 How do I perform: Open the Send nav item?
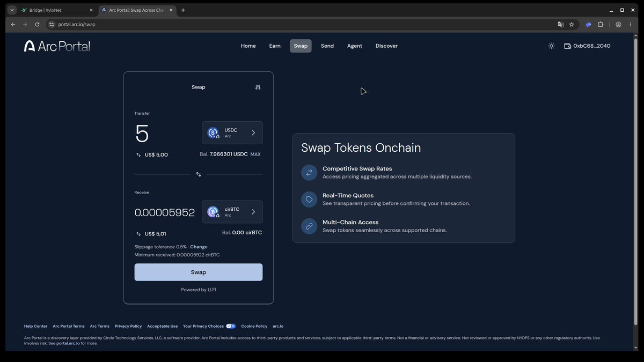(327, 46)
